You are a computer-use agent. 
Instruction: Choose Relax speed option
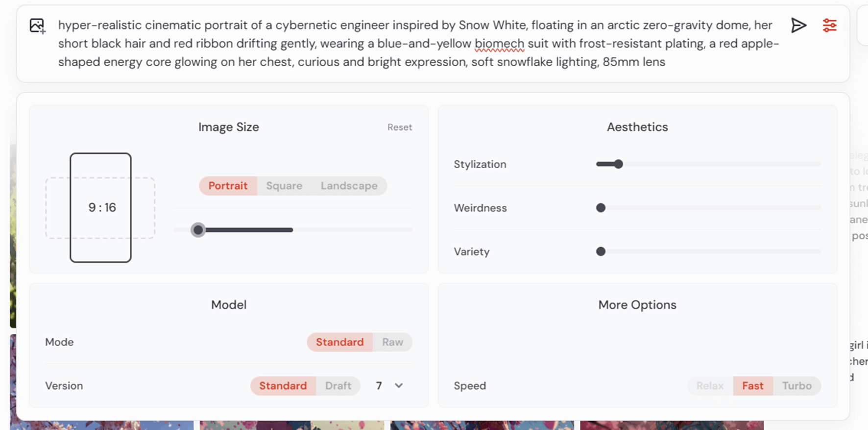(x=710, y=386)
